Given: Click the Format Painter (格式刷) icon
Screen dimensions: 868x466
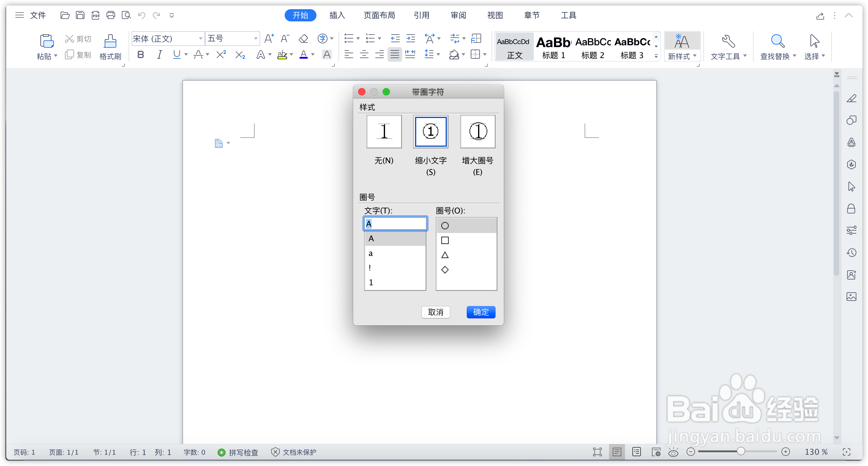Looking at the screenshot, I should pos(110,42).
